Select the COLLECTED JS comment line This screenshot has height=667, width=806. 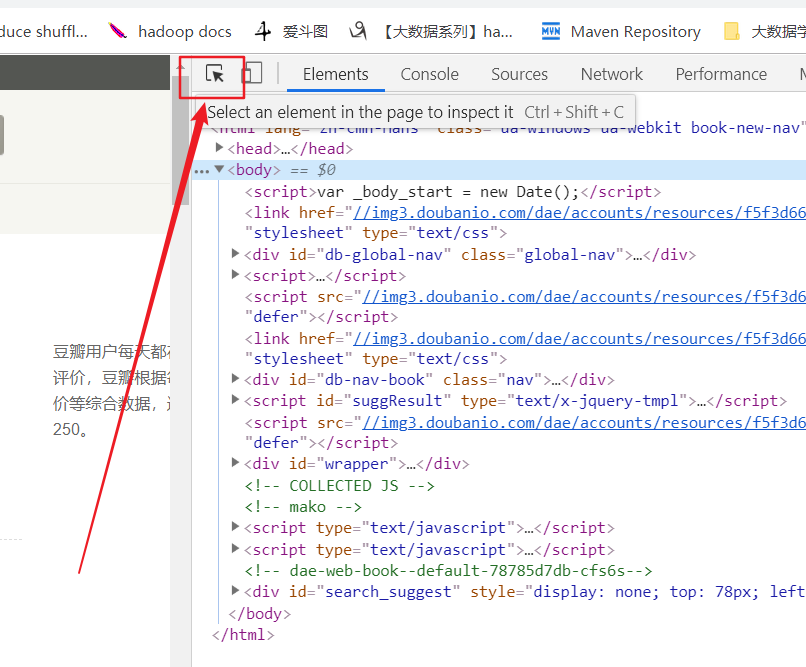(339, 486)
